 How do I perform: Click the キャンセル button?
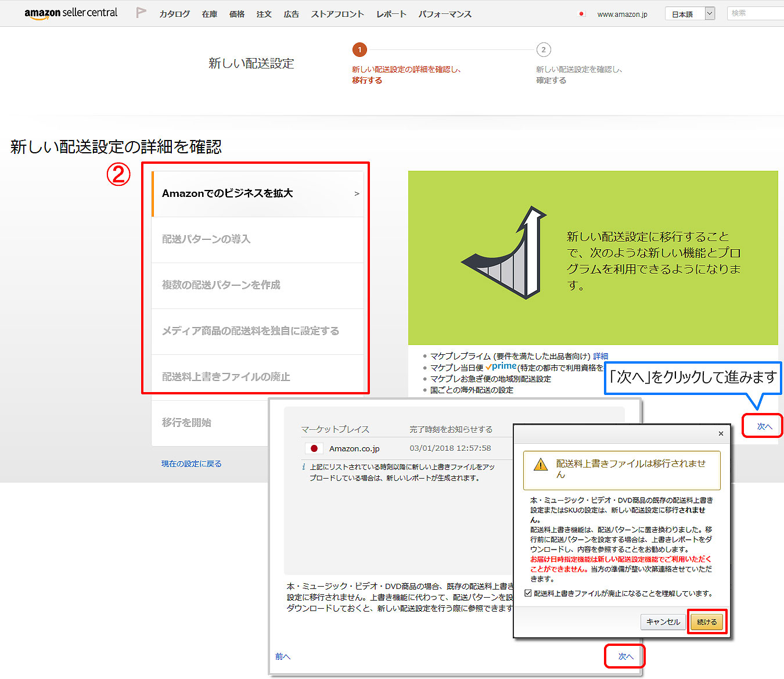pos(663,622)
